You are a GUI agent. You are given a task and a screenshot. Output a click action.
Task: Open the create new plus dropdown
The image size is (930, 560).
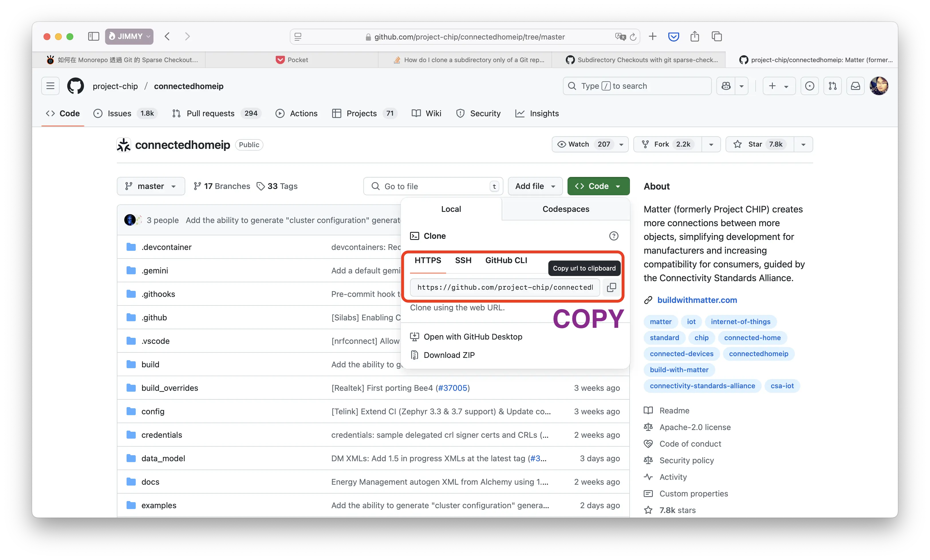[x=779, y=86]
